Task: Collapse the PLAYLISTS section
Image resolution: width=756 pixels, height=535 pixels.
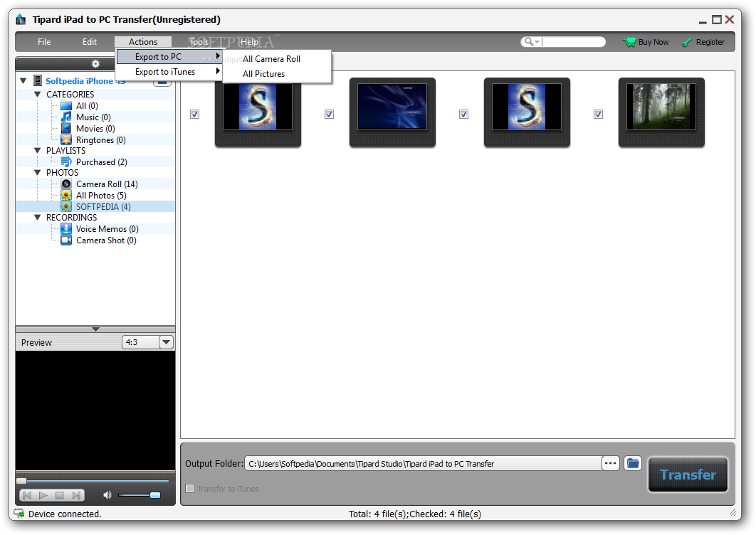Action: click(x=38, y=150)
